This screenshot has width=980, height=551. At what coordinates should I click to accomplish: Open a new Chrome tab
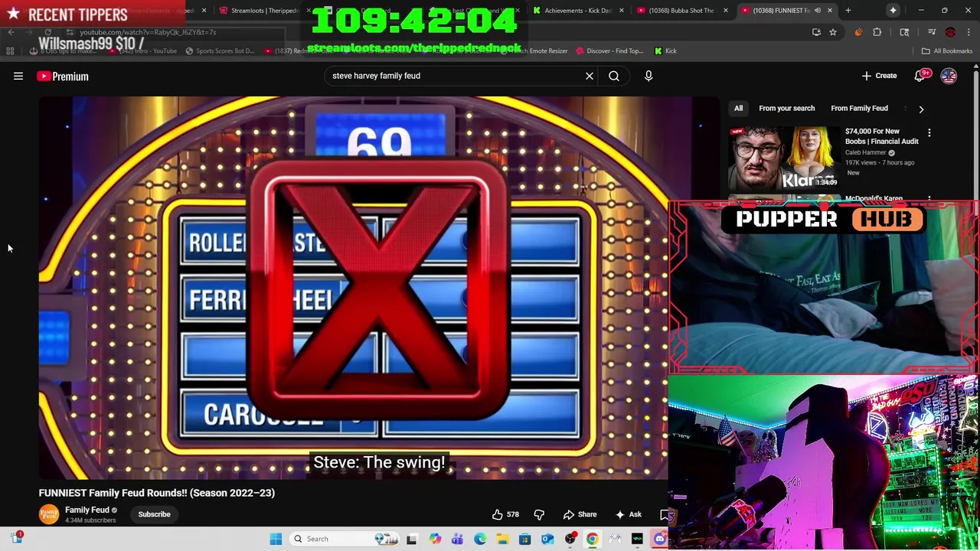tap(848, 10)
